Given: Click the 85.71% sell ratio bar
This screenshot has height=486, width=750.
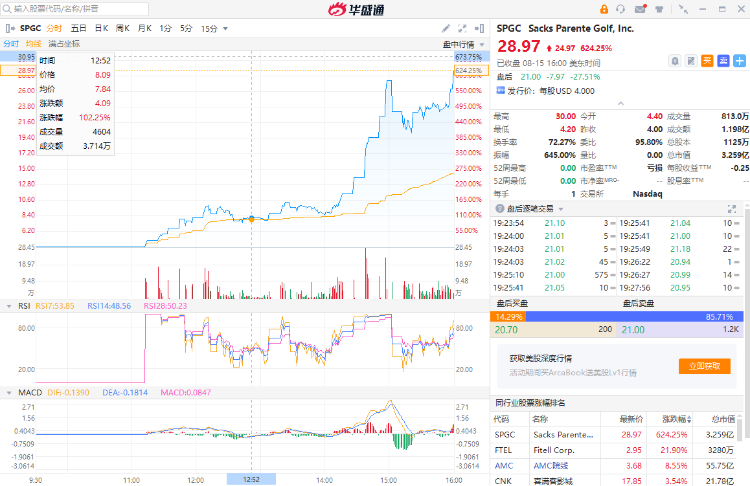Looking at the screenshot, I should (x=635, y=317).
